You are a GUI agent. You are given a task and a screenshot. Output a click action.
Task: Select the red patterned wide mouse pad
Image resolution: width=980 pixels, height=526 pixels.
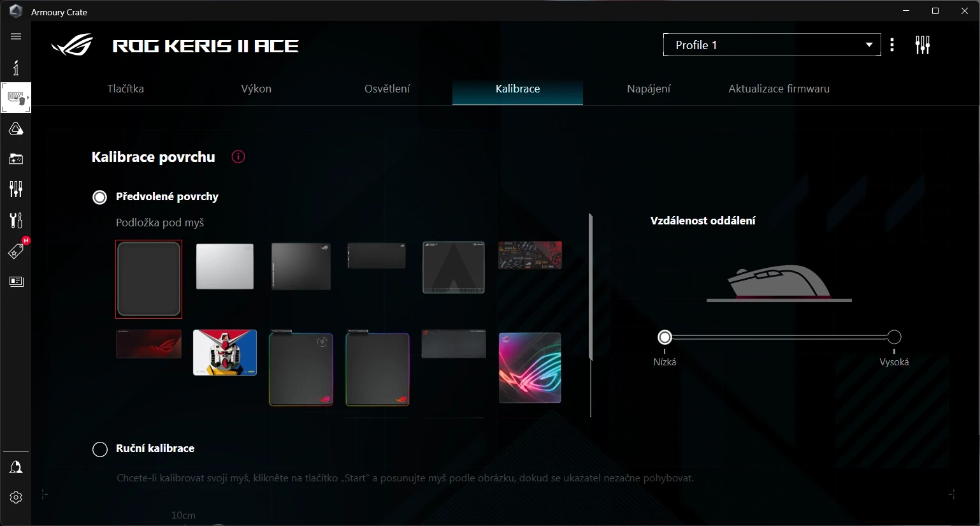point(530,255)
